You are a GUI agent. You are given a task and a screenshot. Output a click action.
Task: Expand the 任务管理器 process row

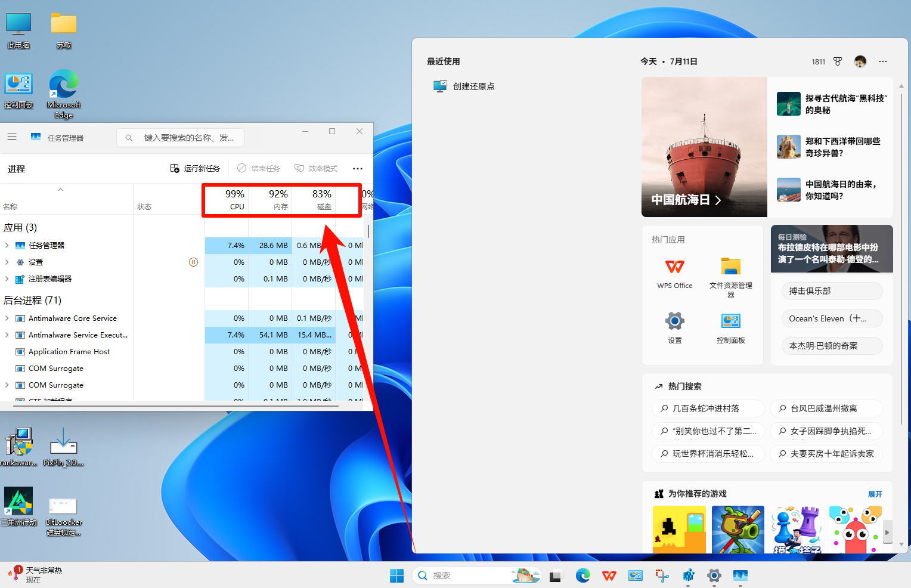coord(7,246)
